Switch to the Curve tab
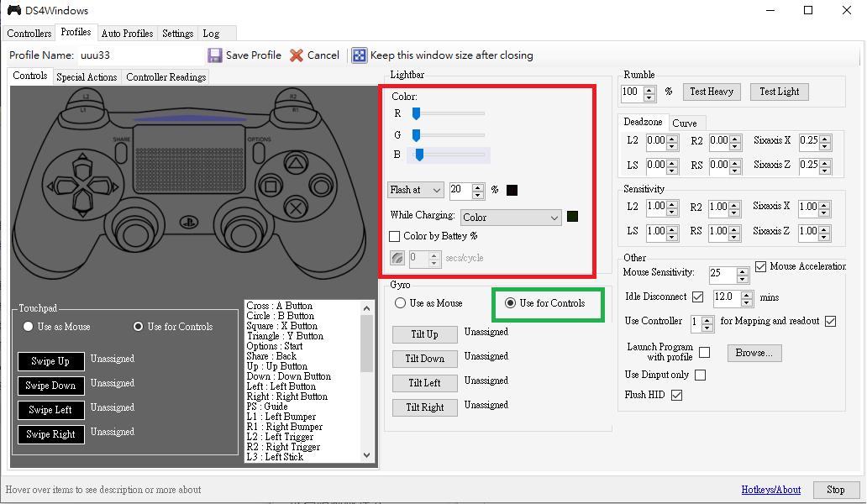This screenshot has height=504, width=867. pyautogui.click(x=685, y=123)
